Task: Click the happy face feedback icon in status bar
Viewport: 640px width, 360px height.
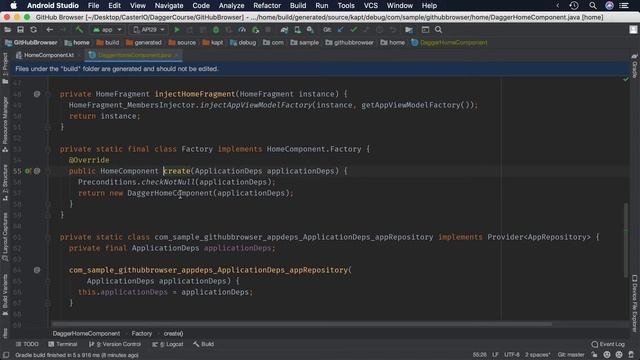Action: point(607,355)
